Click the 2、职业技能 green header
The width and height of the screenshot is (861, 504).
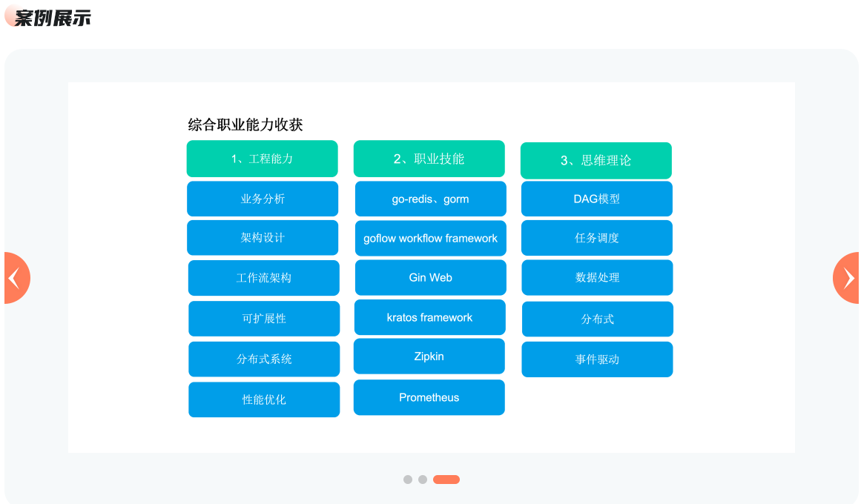coord(429,159)
